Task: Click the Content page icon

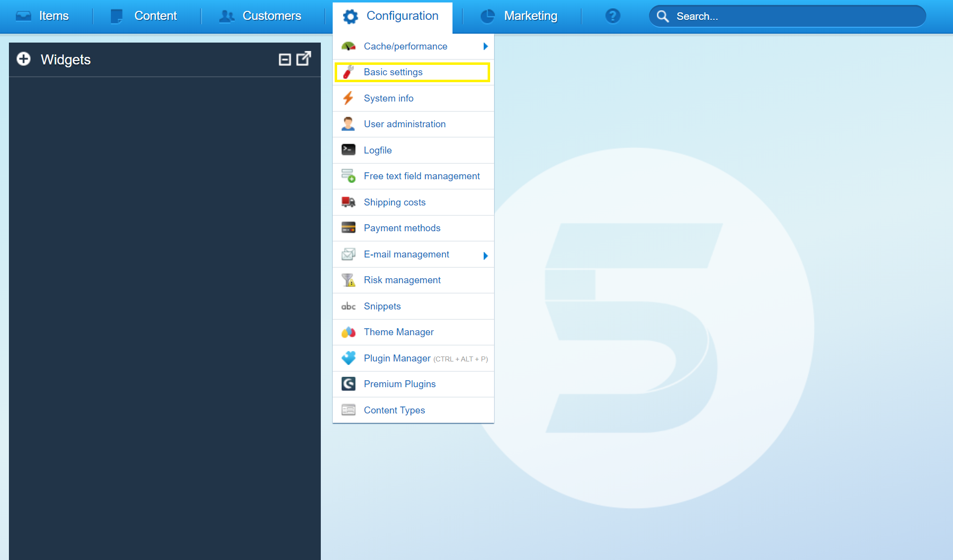Action: click(117, 16)
